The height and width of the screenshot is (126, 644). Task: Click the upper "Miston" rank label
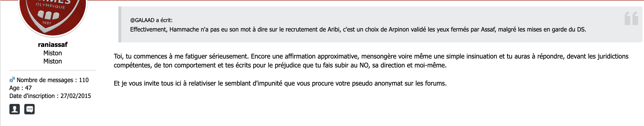(52, 53)
